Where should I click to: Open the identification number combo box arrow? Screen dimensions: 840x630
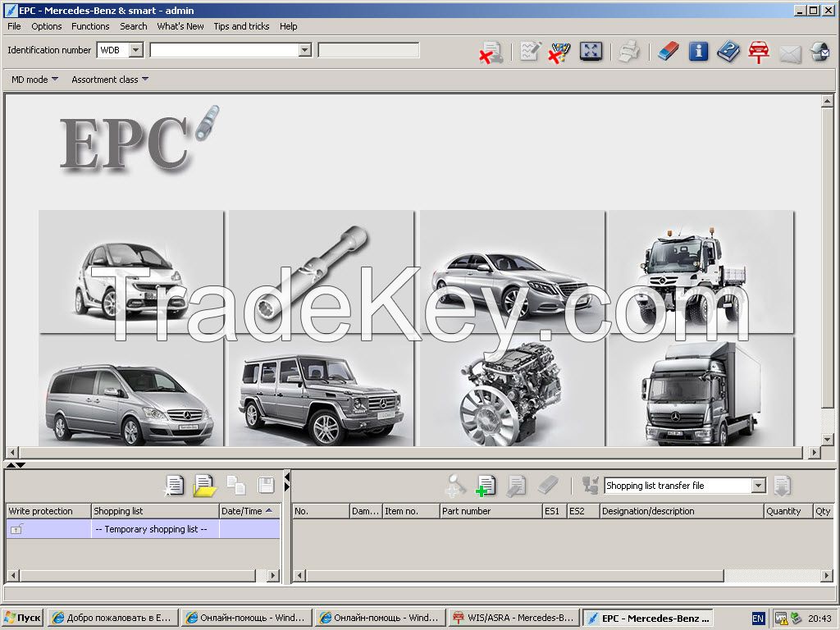pyautogui.click(x=305, y=50)
